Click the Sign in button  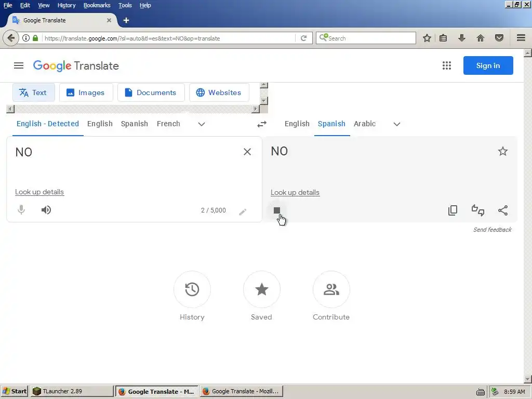tap(488, 65)
